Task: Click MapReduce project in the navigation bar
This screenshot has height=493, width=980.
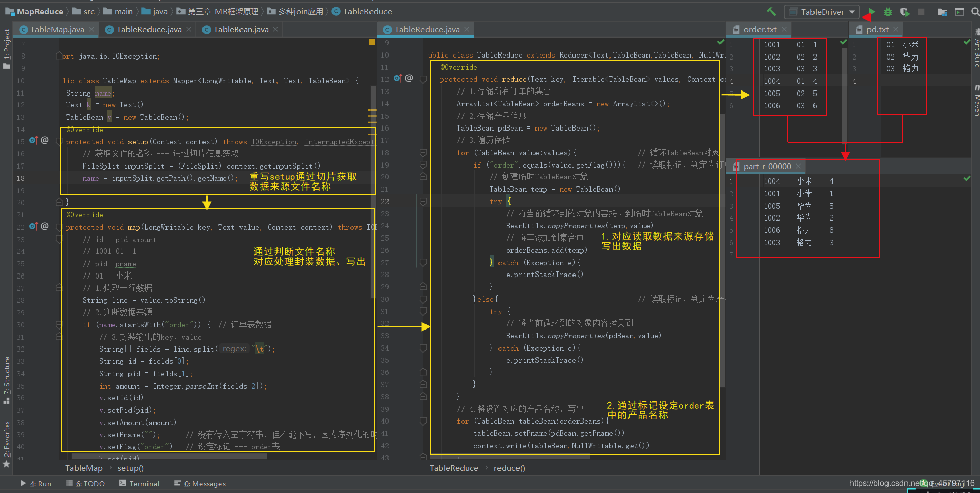Action: (x=34, y=11)
